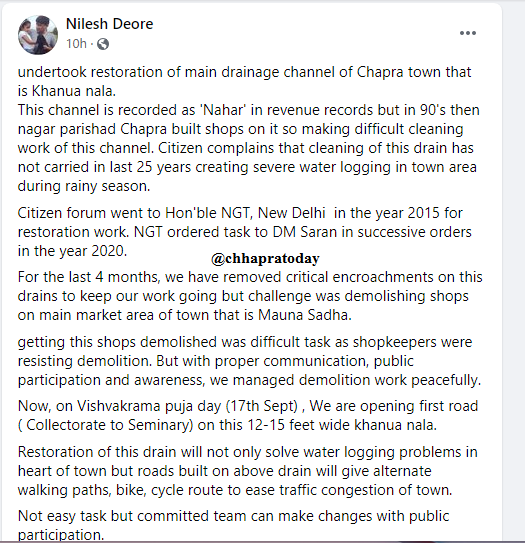Click the @chhapratoday watermark text

pyautogui.click(x=265, y=258)
